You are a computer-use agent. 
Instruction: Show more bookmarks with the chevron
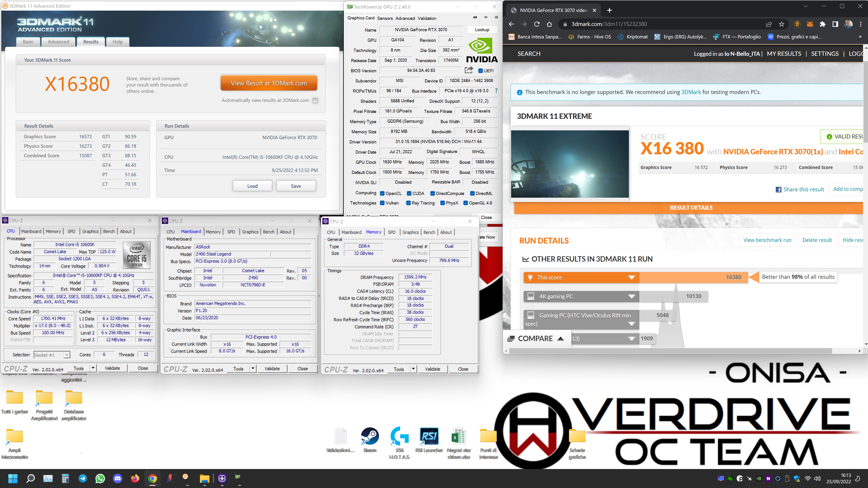[860, 37]
